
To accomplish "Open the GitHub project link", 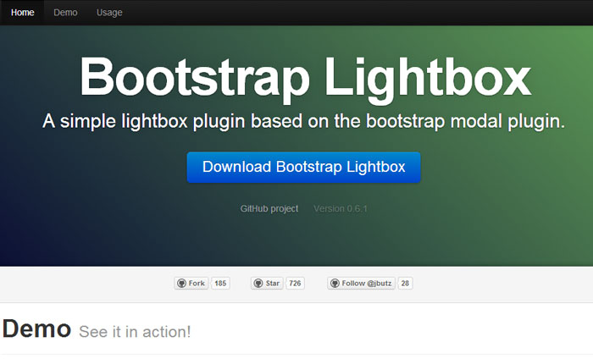I will tap(269, 208).
